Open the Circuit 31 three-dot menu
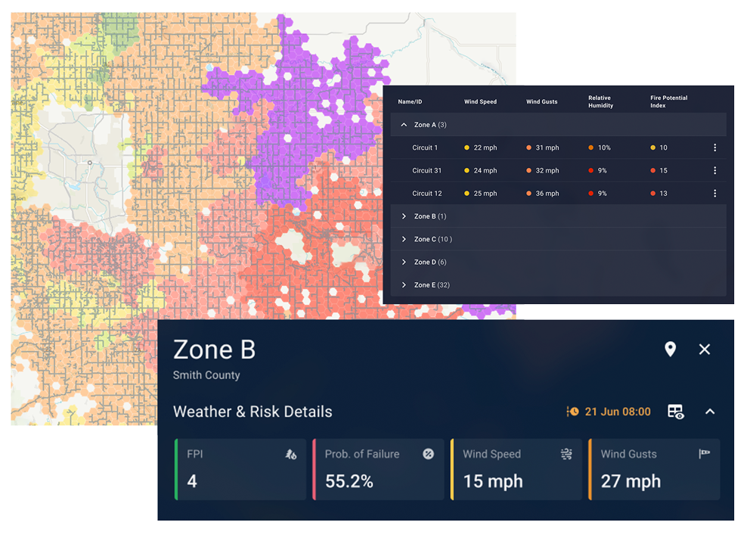Screen dimensions: 756x550 point(715,171)
